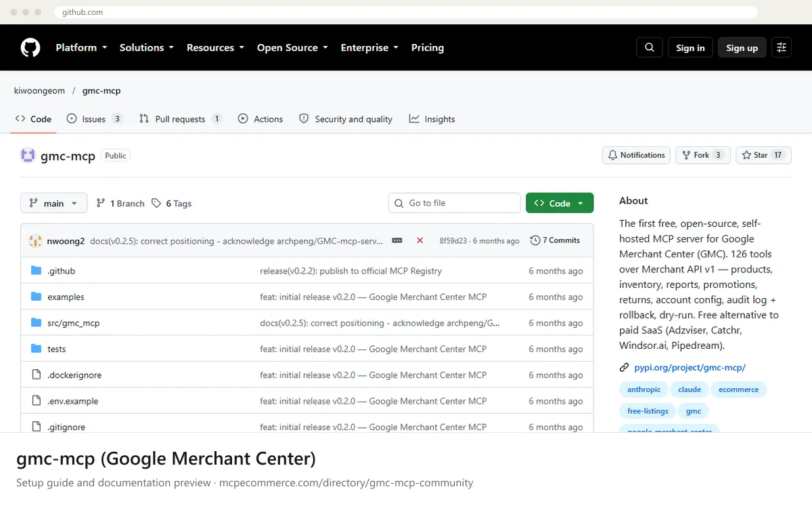Click the .github folder icon
This screenshot has height=508, width=812.
coord(37,271)
